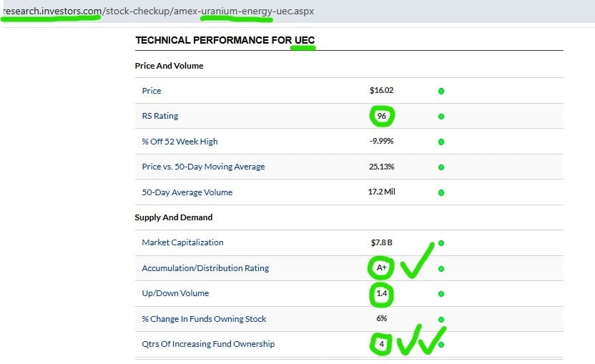Open Price vs. 50-Day Moving Average link
595x364 pixels.
coord(203,167)
